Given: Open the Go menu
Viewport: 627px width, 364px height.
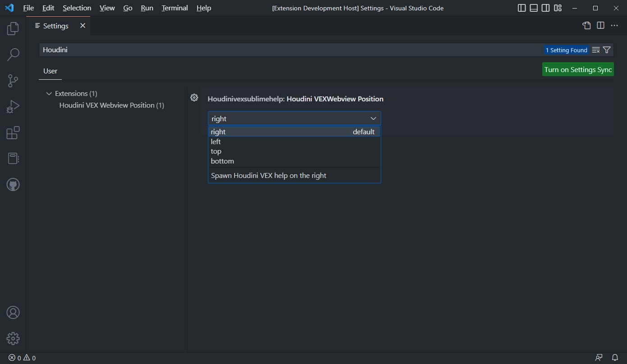Looking at the screenshot, I should tap(128, 8).
